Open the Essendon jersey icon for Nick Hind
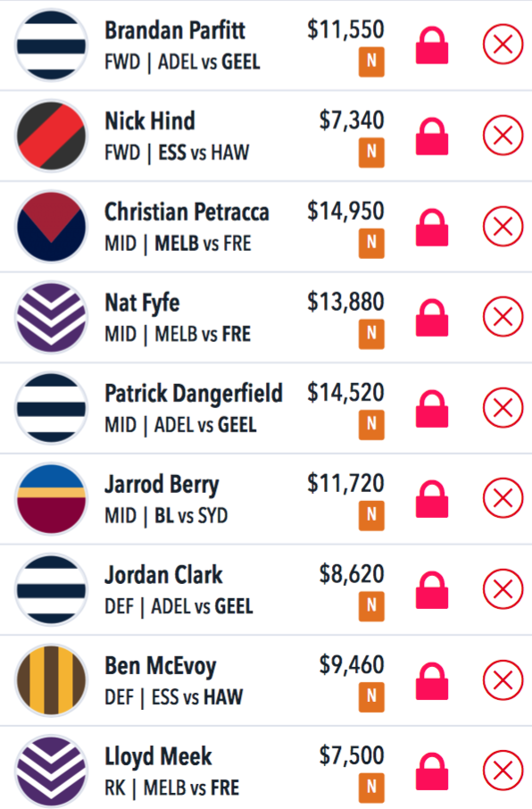This screenshot has height=809, width=532. tap(51, 136)
